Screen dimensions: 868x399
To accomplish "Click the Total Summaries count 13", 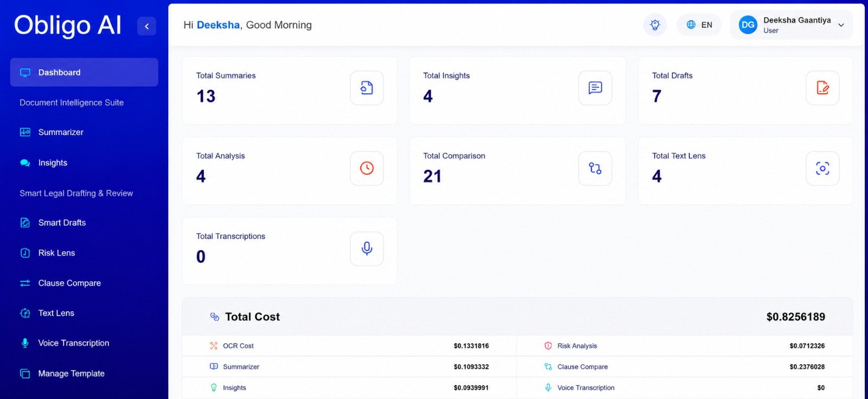I will pyautogui.click(x=206, y=96).
